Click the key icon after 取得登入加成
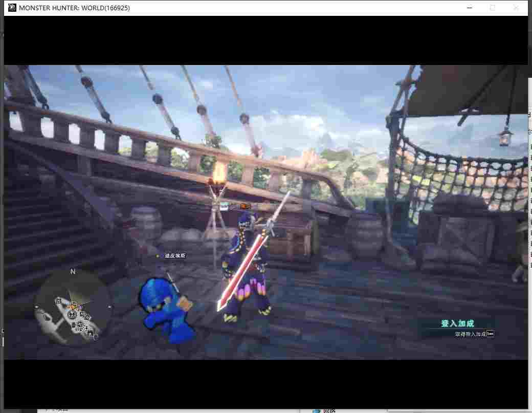The height and width of the screenshot is (413, 532). (491, 334)
